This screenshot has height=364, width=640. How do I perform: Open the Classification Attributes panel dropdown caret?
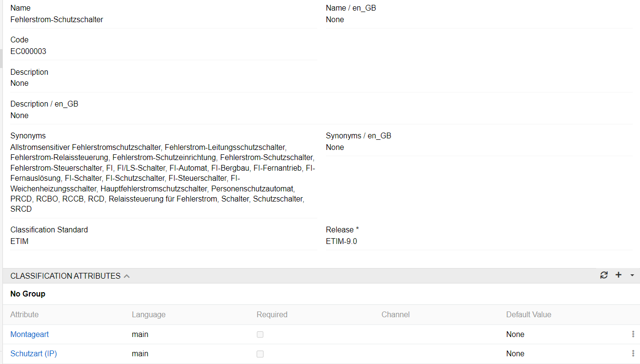632,275
